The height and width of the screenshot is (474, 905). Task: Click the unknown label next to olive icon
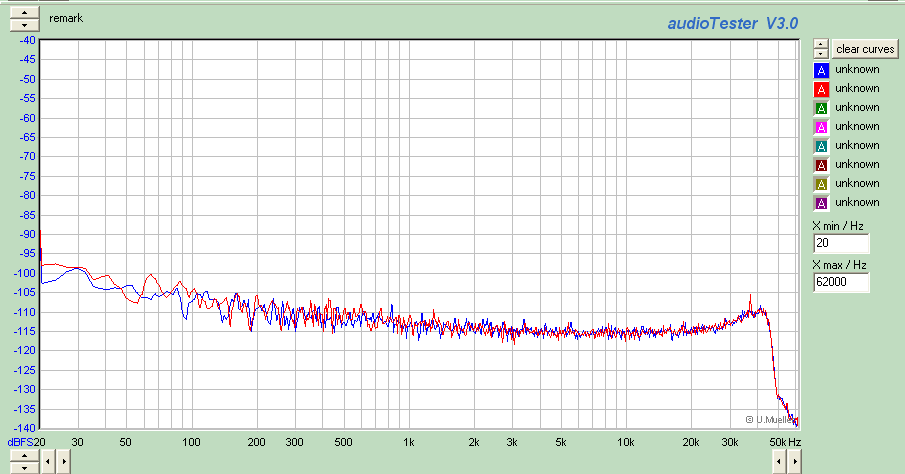click(x=857, y=184)
